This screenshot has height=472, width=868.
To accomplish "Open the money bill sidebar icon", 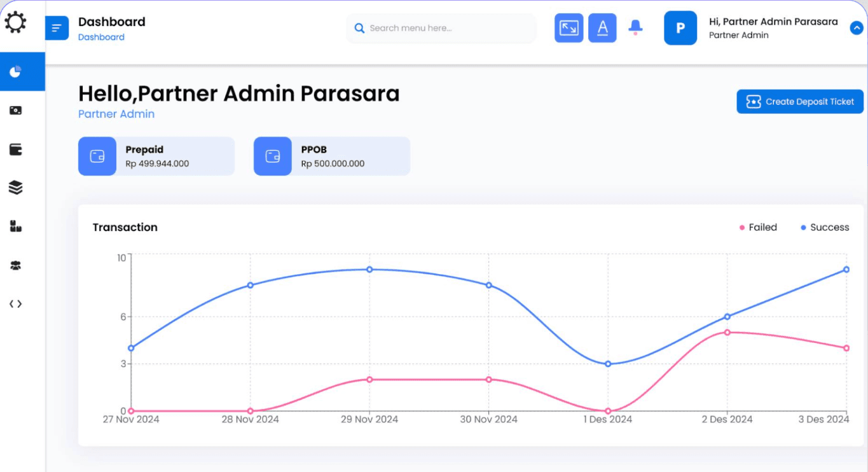I will click(16, 111).
